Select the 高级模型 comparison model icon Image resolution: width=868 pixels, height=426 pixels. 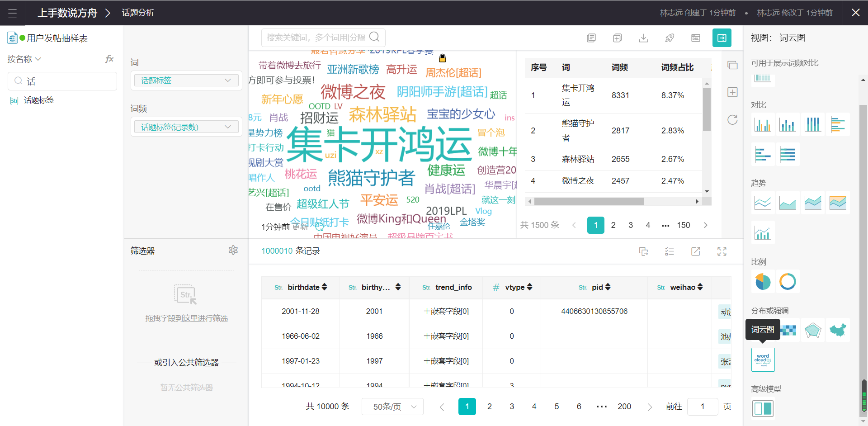763,408
